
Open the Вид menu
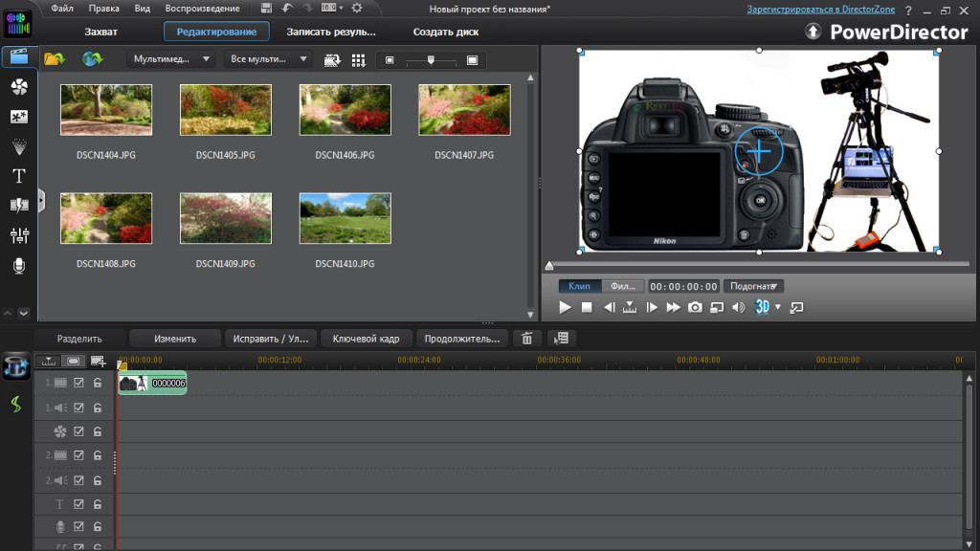point(143,9)
